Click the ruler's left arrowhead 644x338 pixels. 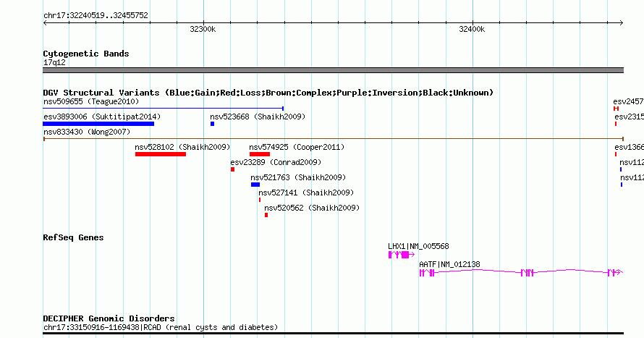point(45,23)
